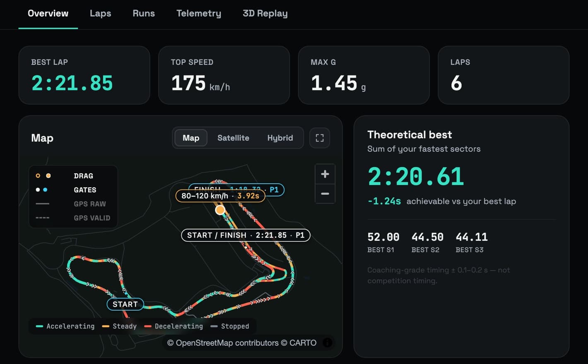Click the MAX G 1.45 g card

point(364,75)
